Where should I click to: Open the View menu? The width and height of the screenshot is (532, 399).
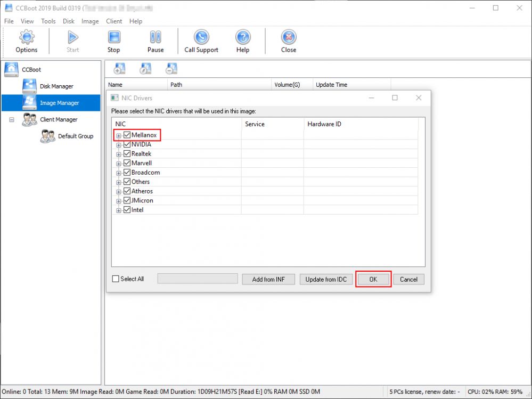click(27, 21)
